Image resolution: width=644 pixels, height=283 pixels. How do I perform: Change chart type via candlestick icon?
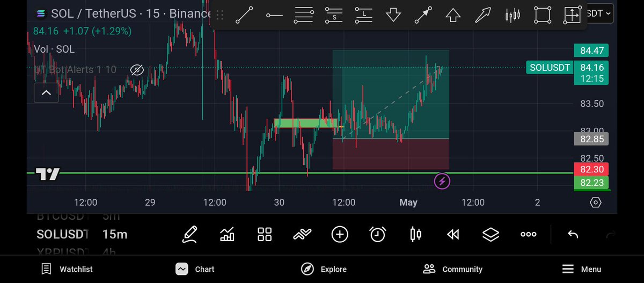click(x=415, y=234)
